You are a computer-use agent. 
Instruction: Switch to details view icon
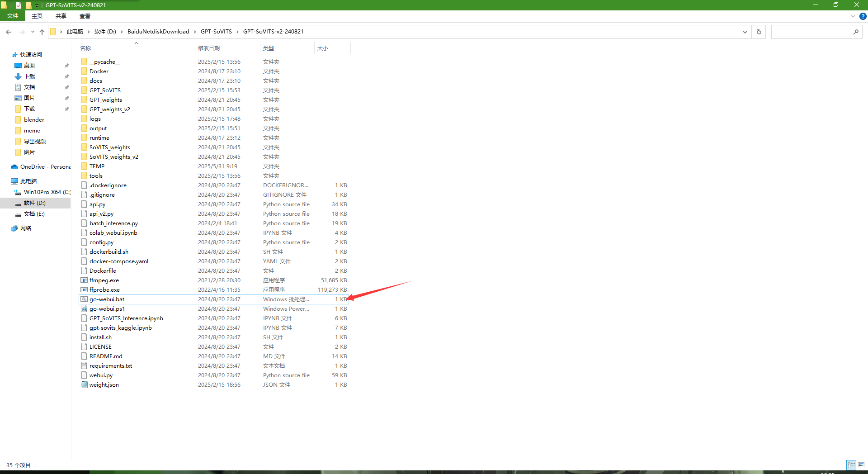click(851, 465)
